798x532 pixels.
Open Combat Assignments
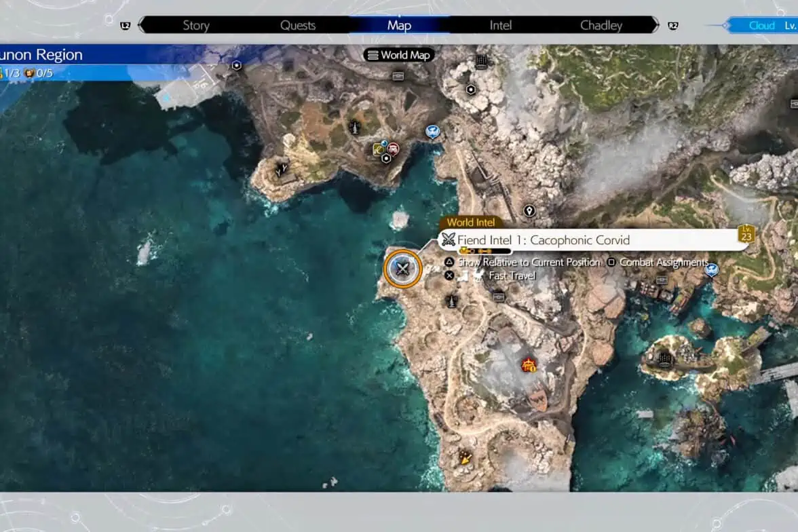tap(664, 262)
